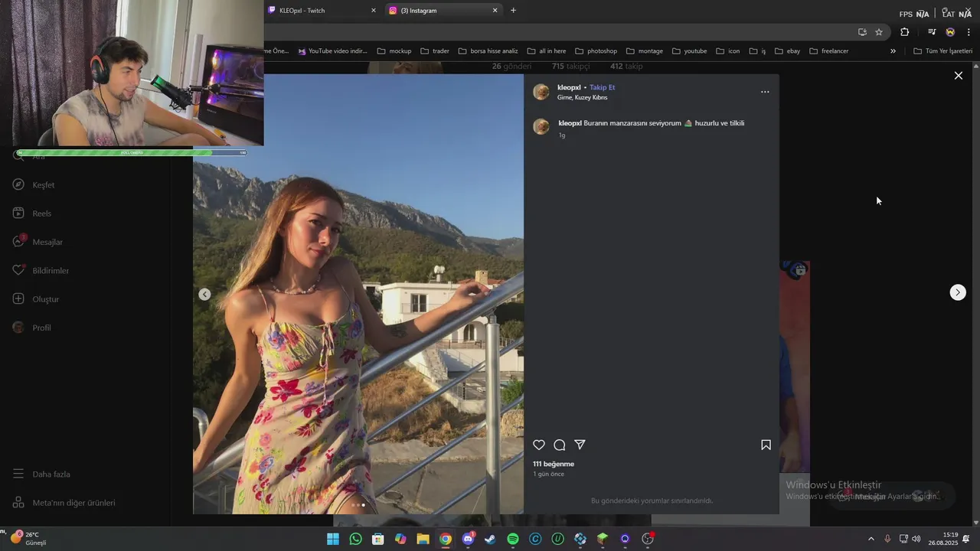Open the volume control in system tray

pyautogui.click(x=916, y=539)
